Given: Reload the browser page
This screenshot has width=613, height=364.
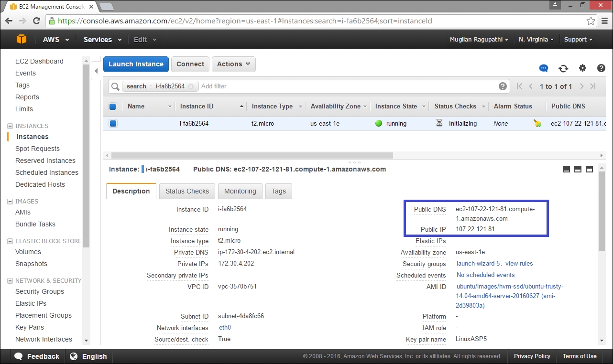Looking at the screenshot, I should tap(36, 21).
